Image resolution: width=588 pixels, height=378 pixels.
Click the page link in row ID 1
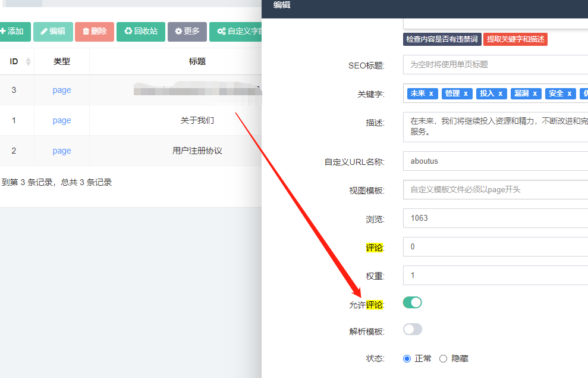pyautogui.click(x=62, y=120)
